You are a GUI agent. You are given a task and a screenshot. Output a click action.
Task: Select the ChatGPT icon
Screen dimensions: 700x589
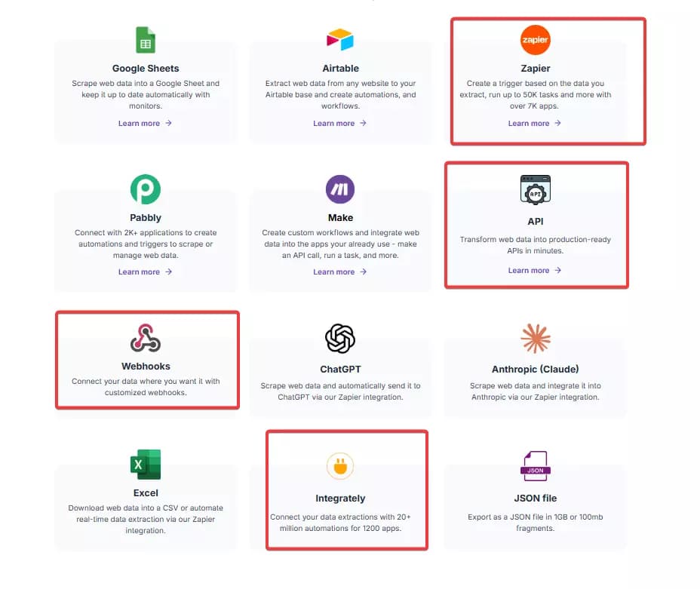340,338
